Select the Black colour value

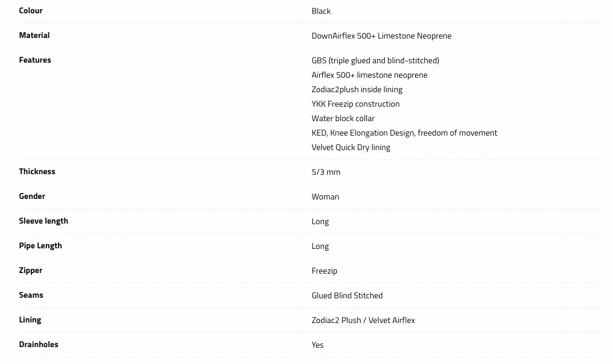(321, 11)
